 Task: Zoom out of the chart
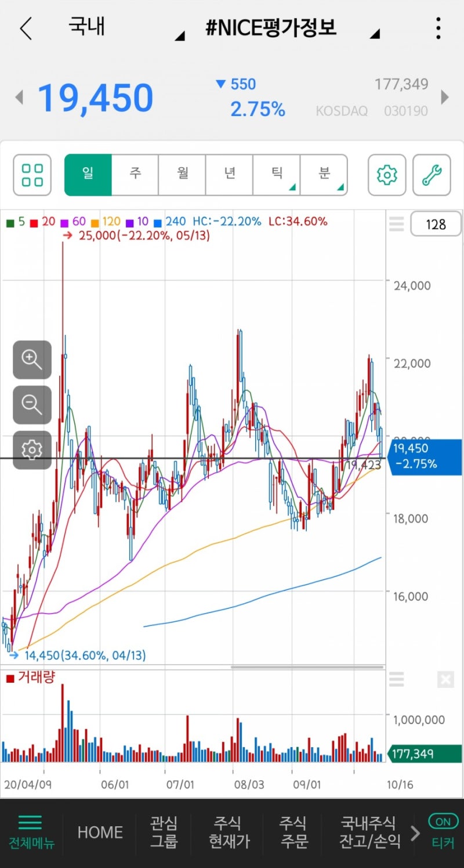click(32, 405)
